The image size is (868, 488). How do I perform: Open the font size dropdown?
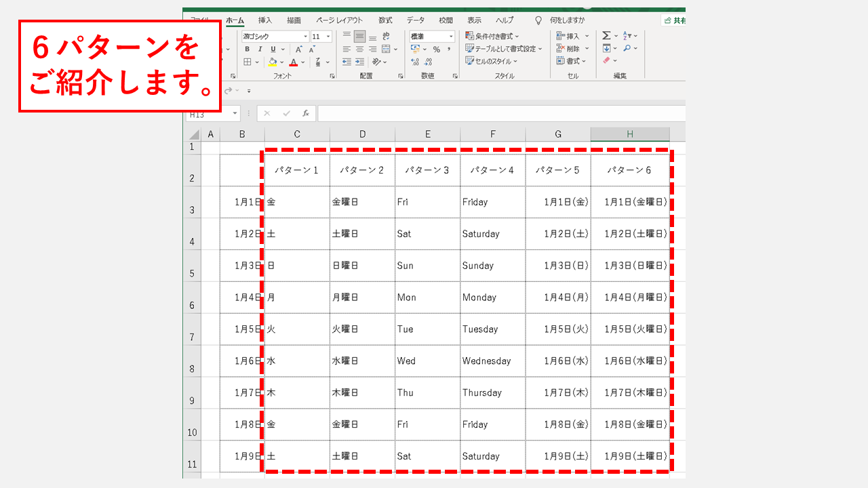click(x=328, y=37)
